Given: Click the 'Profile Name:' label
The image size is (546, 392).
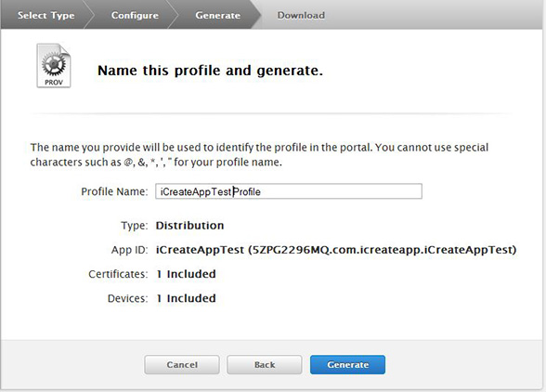Looking at the screenshot, I should tap(114, 191).
